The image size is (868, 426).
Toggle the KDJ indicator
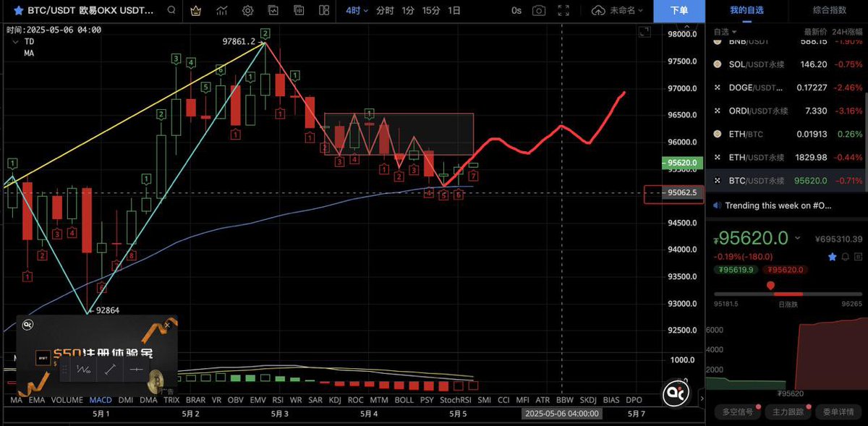(x=335, y=399)
